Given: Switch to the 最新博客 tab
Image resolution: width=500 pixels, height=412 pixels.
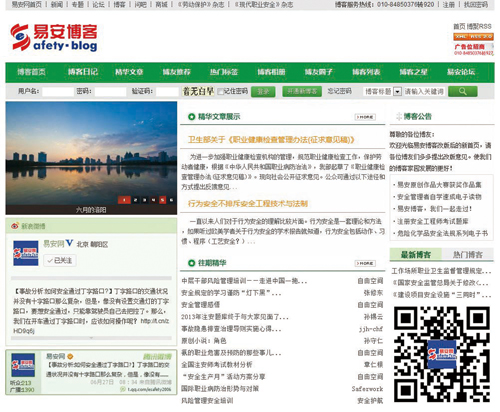Looking at the screenshot, I should (416, 255).
